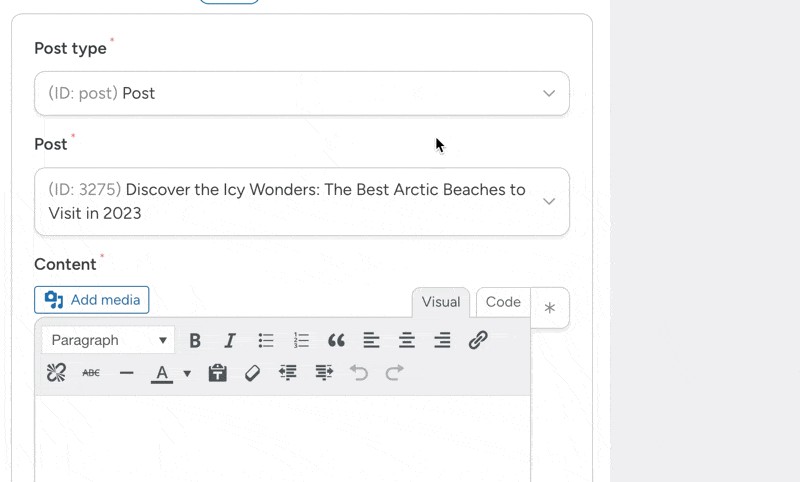
Task: Toggle strikethrough formatting
Action: click(91, 373)
